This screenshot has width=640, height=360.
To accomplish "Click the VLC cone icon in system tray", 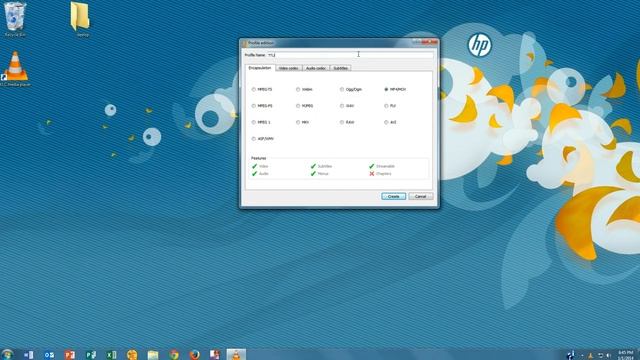I will click(x=590, y=356).
